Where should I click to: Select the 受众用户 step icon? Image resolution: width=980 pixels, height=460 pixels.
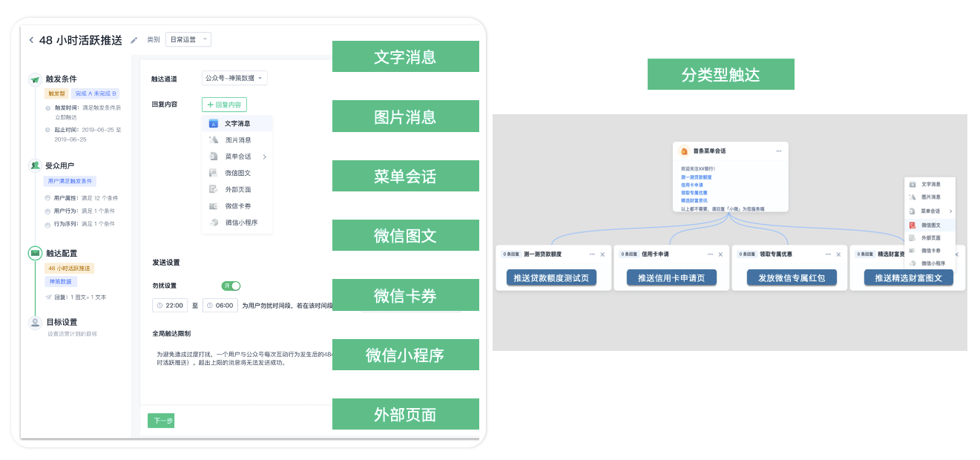tap(35, 165)
